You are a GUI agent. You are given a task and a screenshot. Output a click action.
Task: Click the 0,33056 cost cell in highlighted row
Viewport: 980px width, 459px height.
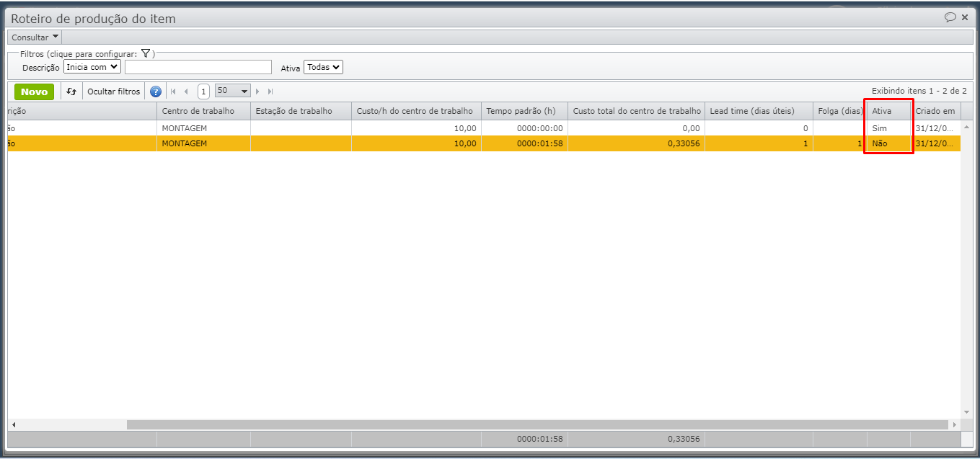click(x=636, y=143)
